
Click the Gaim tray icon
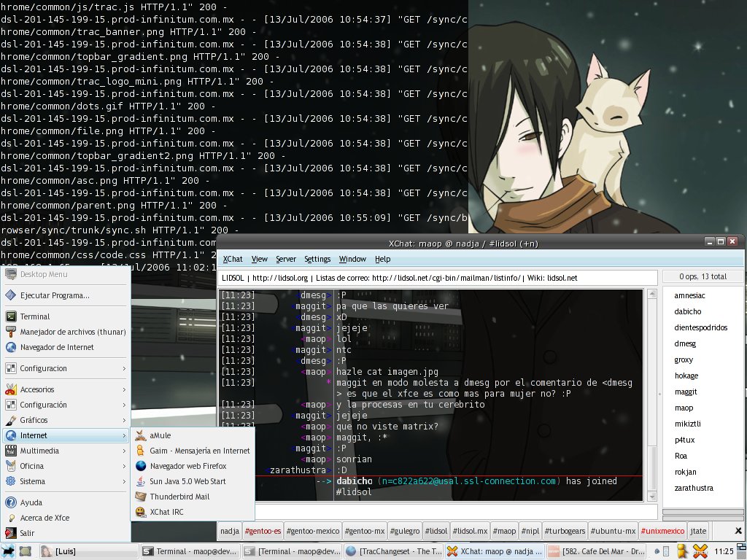tap(683, 551)
